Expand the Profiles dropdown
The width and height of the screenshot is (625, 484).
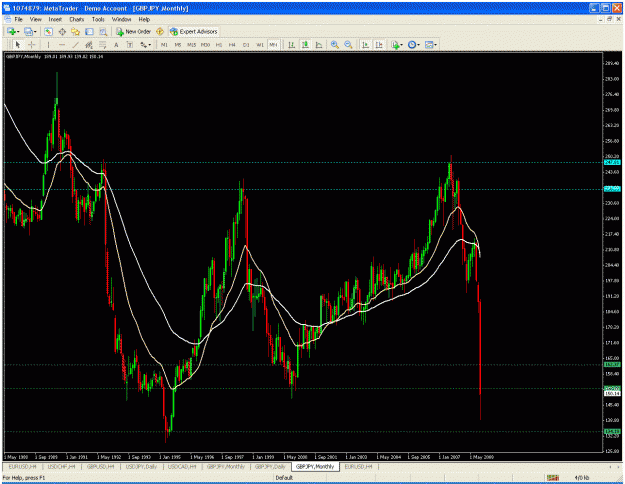(30, 31)
